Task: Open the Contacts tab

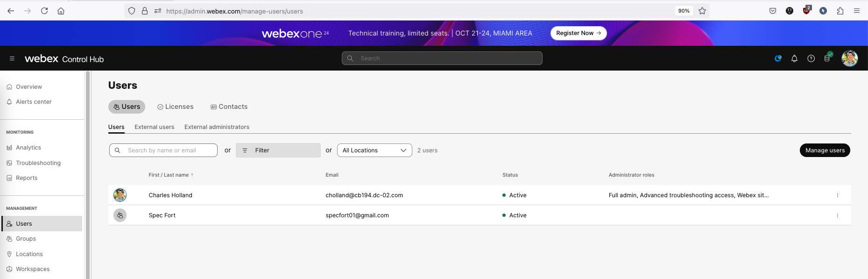Action: (229, 107)
